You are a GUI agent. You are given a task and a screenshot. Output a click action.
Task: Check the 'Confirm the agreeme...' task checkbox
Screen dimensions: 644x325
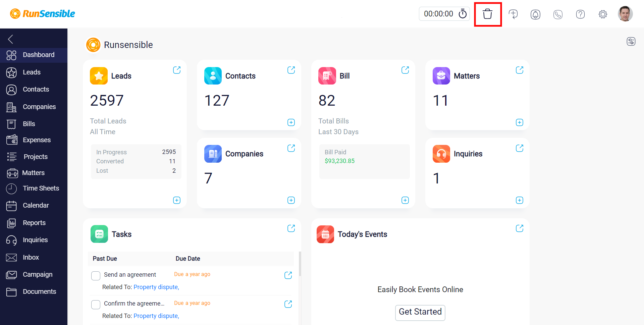point(96,305)
